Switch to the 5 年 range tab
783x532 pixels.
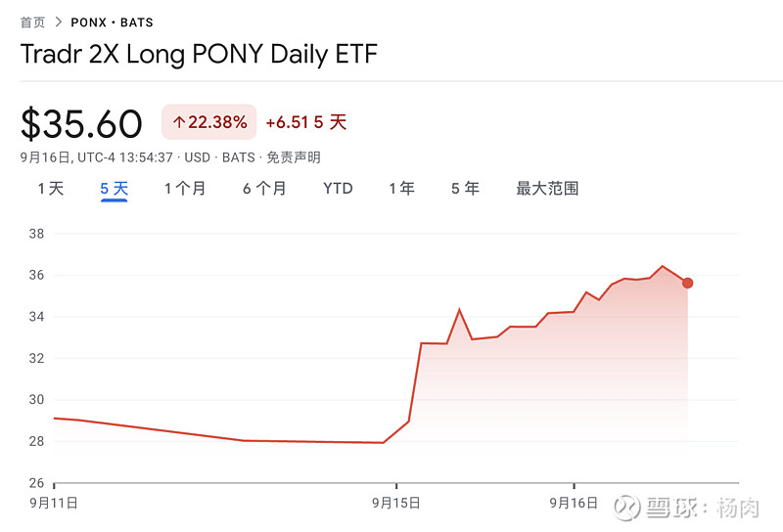pos(465,189)
